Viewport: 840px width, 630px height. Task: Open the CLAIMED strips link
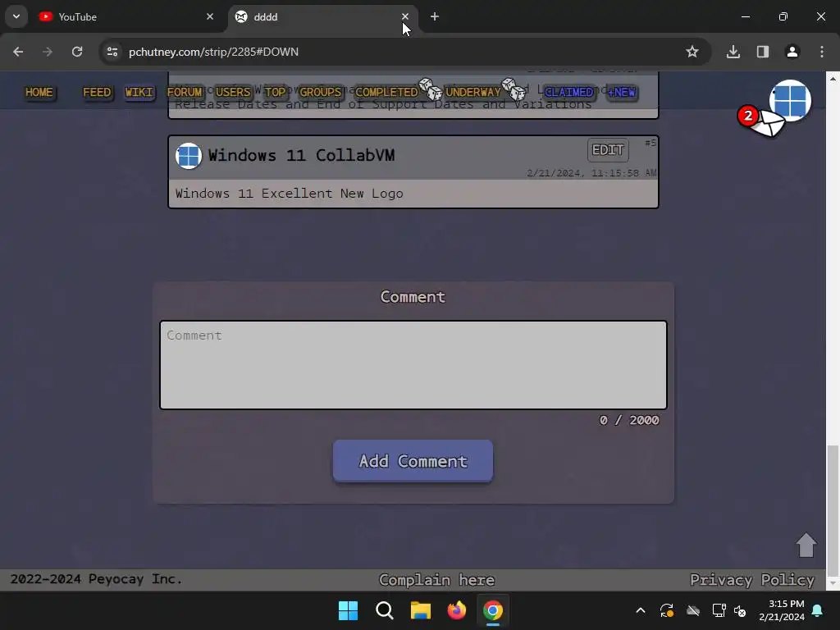pyautogui.click(x=569, y=92)
